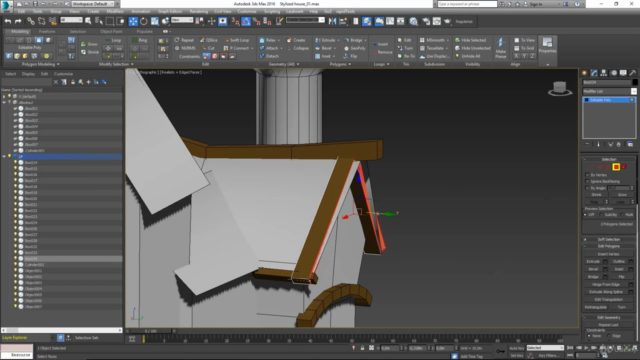Viewport: 640px width, 360px height.
Task: Open the reference coordinate system View dropdown
Action: (x=182, y=20)
